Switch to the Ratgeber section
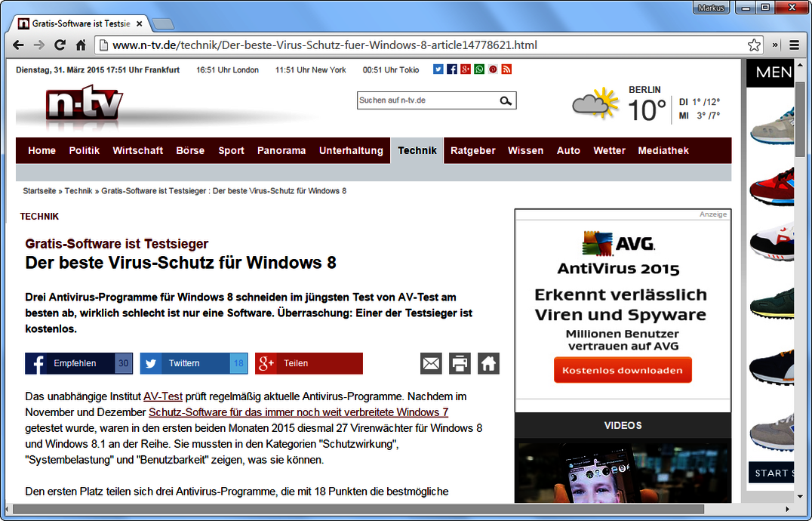Viewport: 812px width, 521px height. 472,150
